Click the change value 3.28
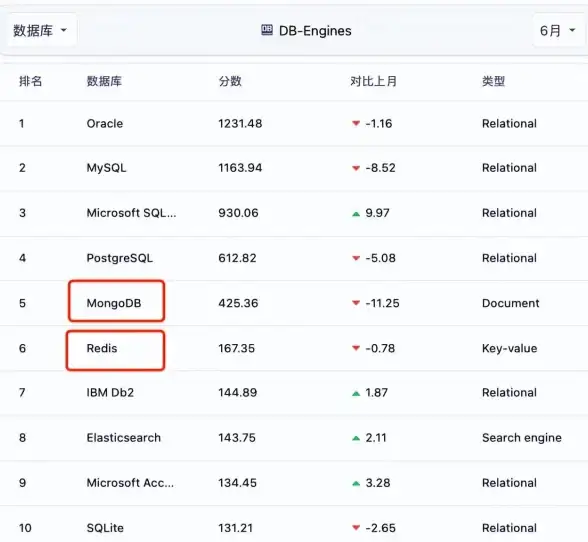 pyautogui.click(x=378, y=482)
